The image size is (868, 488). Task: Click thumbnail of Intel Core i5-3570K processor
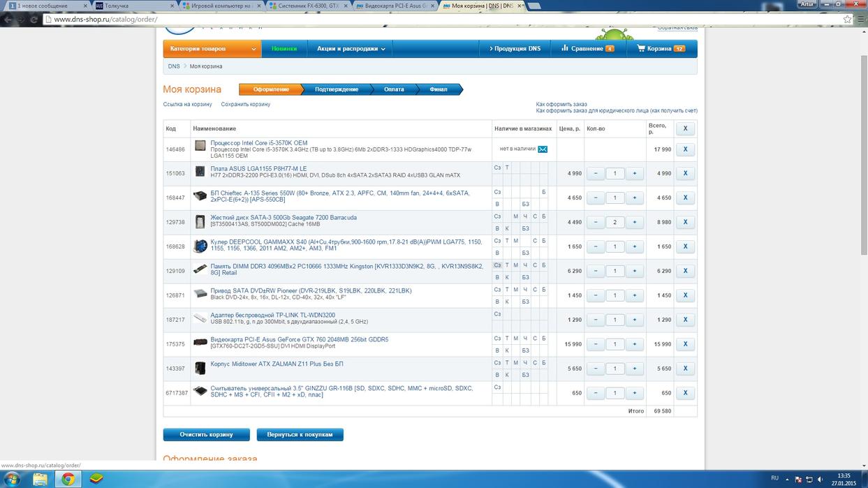click(200, 146)
